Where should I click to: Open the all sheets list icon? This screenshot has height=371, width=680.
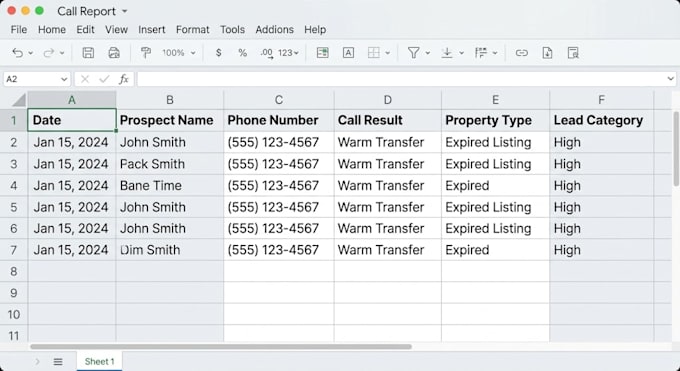pyautogui.click(x=58, y=361)
